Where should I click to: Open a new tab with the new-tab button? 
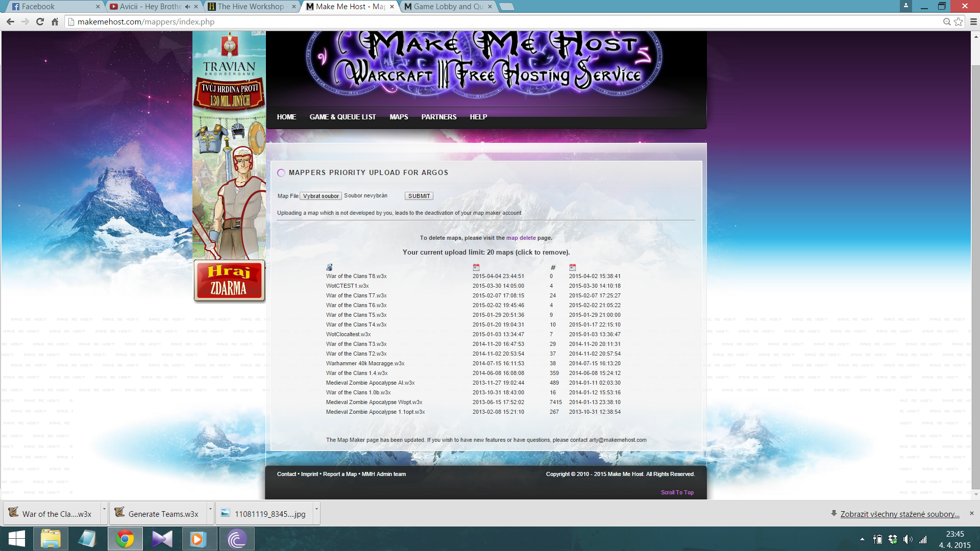pos(506,7)
